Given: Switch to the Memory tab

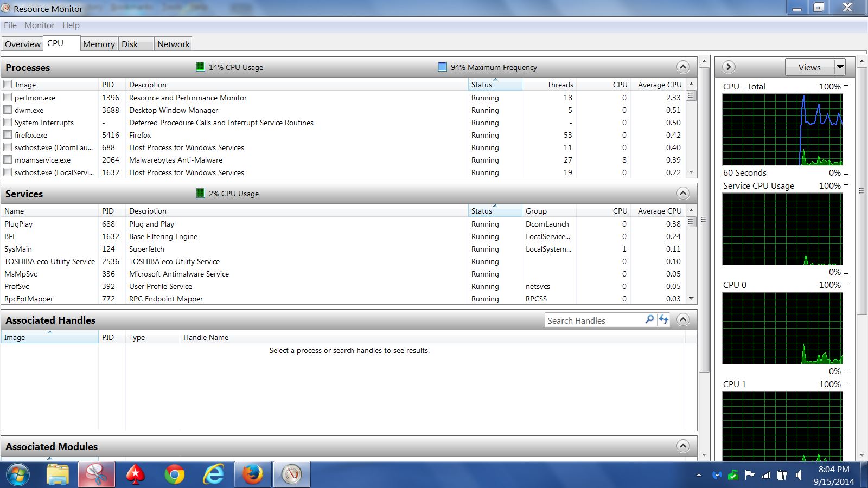Looking at the screenshot, I should [x=99, y=44].
